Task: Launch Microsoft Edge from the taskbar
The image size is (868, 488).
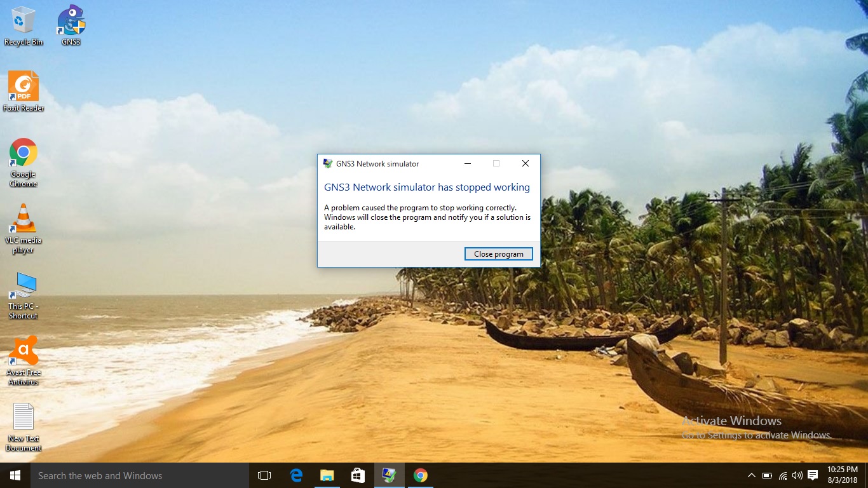Action: tap(296, 475)
